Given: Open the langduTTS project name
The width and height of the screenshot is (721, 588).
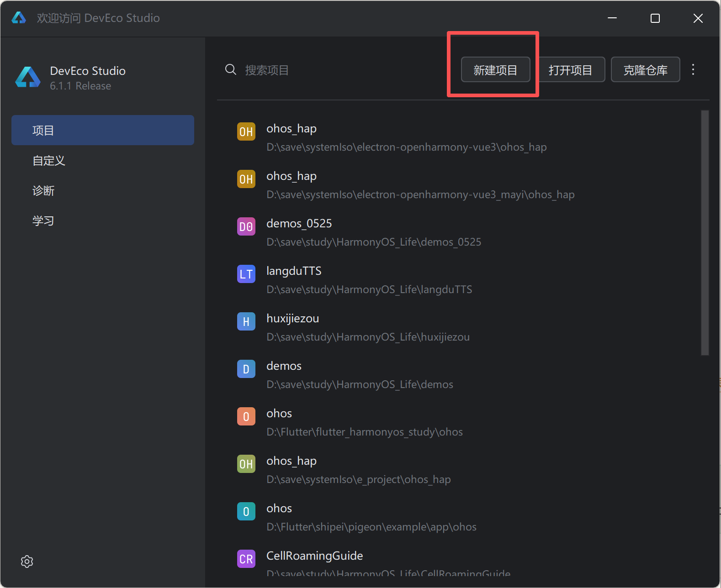Looking at the screenshot, I should [294, 271].
